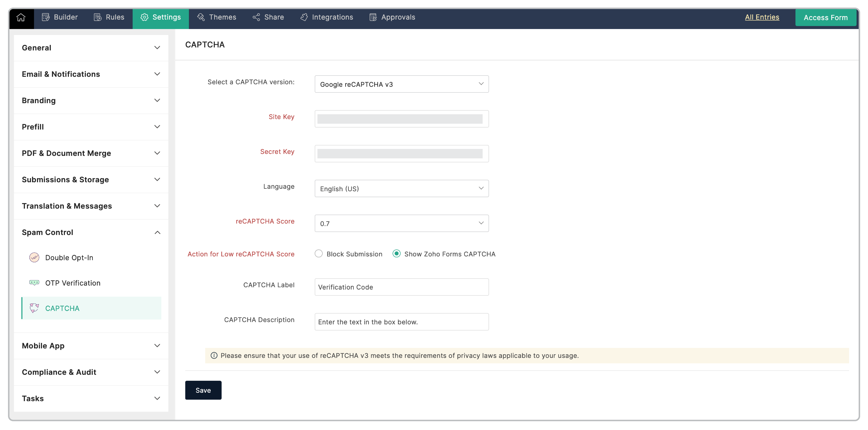Switch to the Settings tab
Screen dimensions: 868x430
[161, 17]
